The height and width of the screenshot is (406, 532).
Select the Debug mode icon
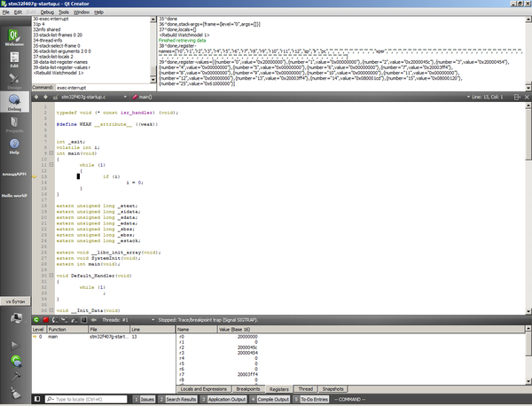(x=14, y=102)
